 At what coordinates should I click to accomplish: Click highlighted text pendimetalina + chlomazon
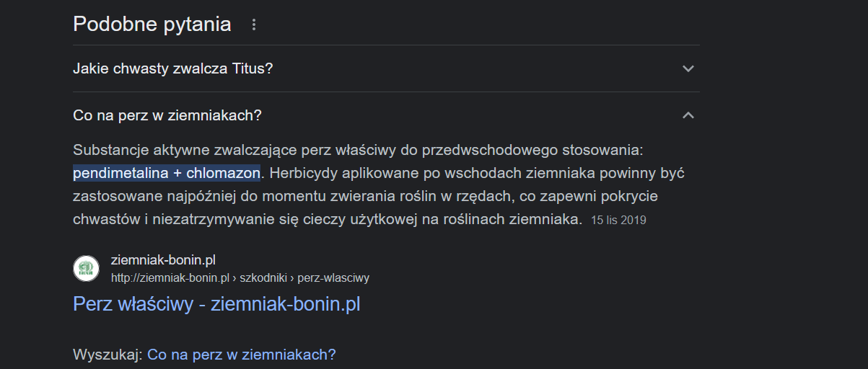(167, 174)
